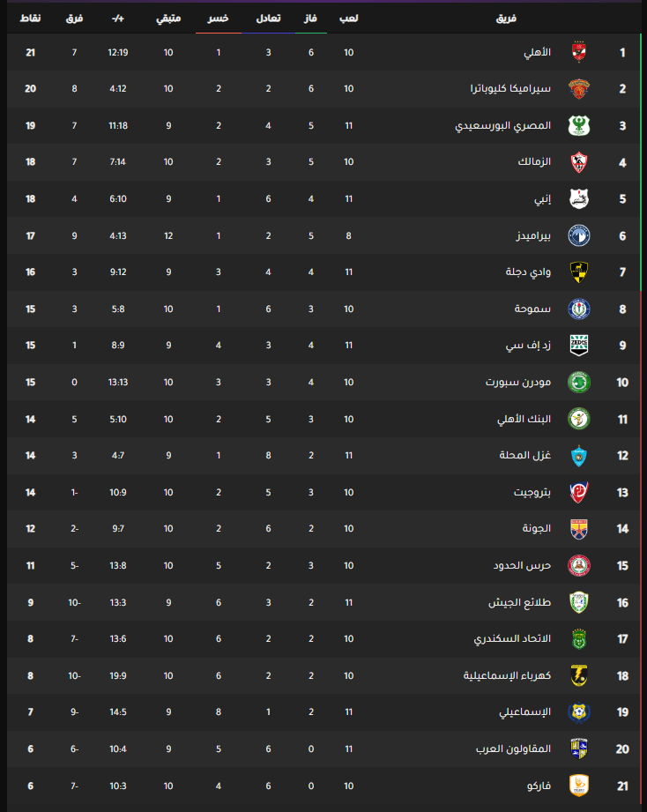Click the متبقي column header
The width and height of the screenshot is (647, 812).
167,19
